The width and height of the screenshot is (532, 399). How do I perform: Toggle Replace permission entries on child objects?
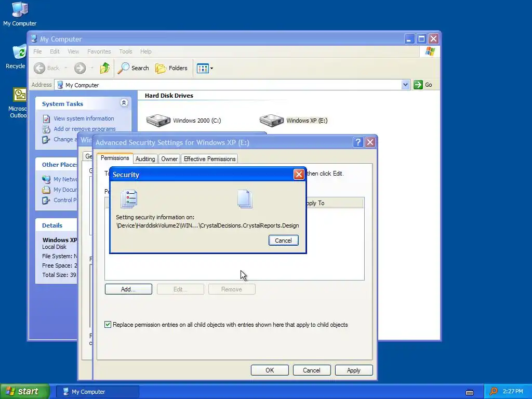[x=108, y=325]
